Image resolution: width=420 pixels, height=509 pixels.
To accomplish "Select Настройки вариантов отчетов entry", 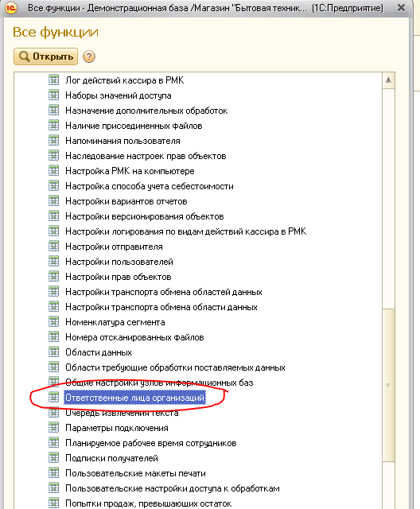I will click(x=126, y=201).
